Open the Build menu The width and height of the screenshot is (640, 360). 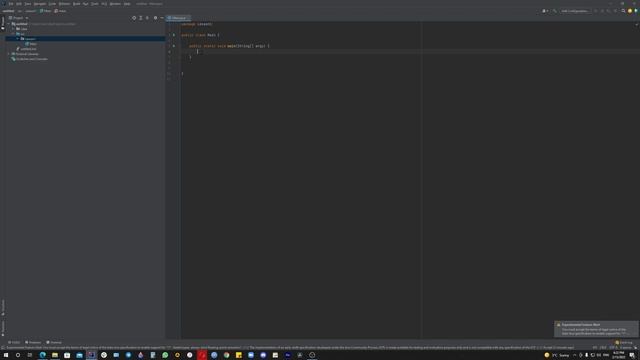76,4
